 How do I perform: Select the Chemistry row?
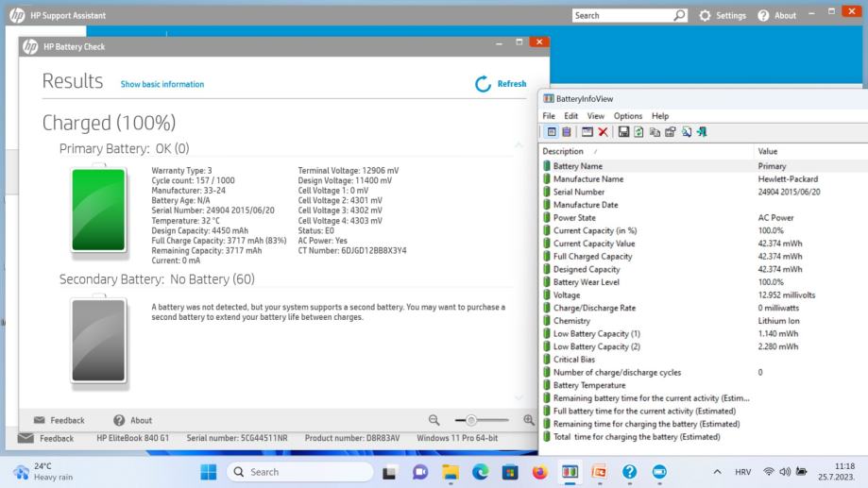click(x=704, y=321)
